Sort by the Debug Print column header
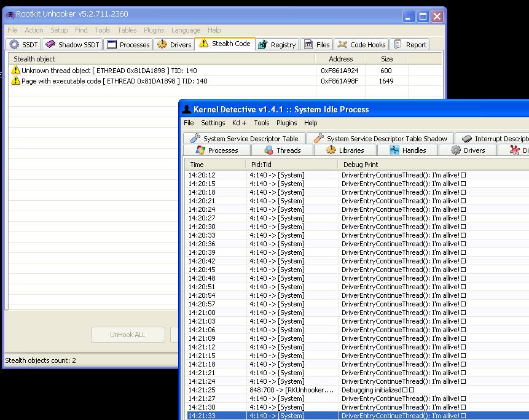529x420 pixels. tap(361, 165)
